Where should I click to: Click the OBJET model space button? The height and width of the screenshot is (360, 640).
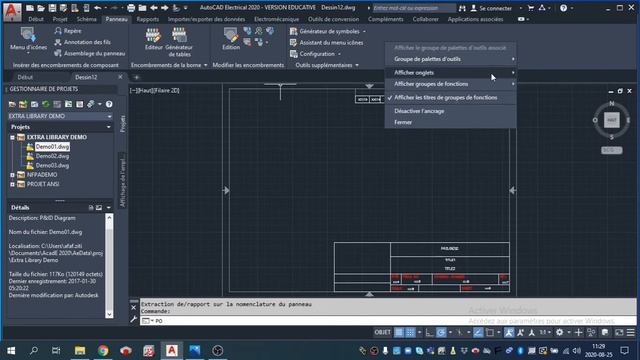(382, 333)
